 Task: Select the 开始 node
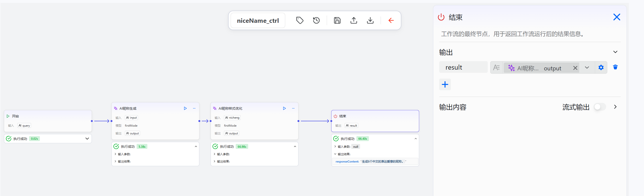click(48, 121)
